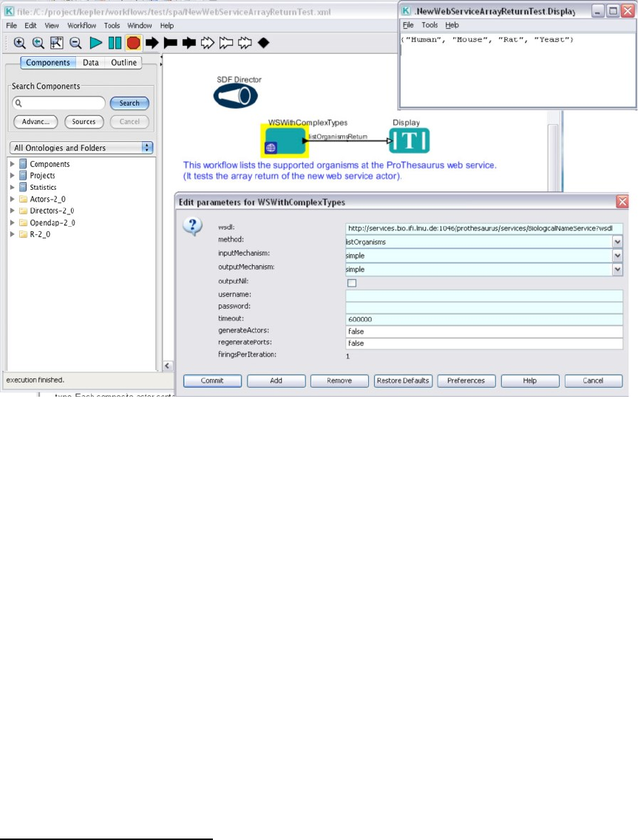Expand the Components tree node
The image size is (638, 840).
[x=13, y=164]
